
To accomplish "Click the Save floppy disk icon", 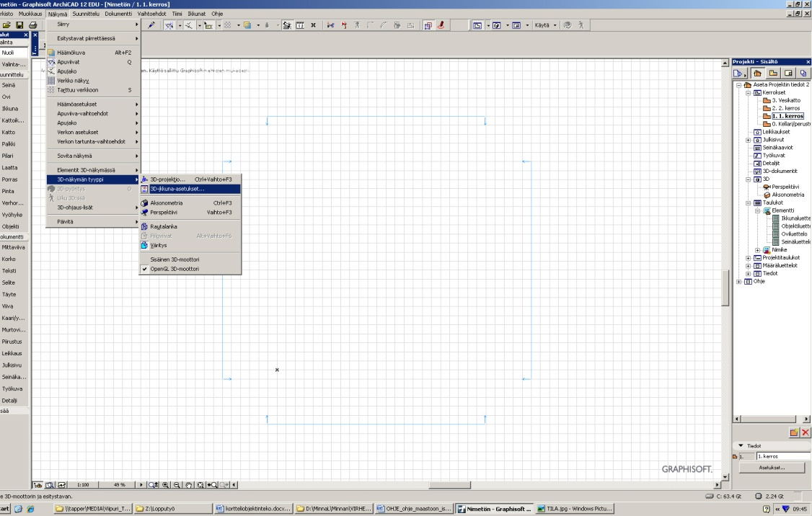I will [x=19, y=25].
